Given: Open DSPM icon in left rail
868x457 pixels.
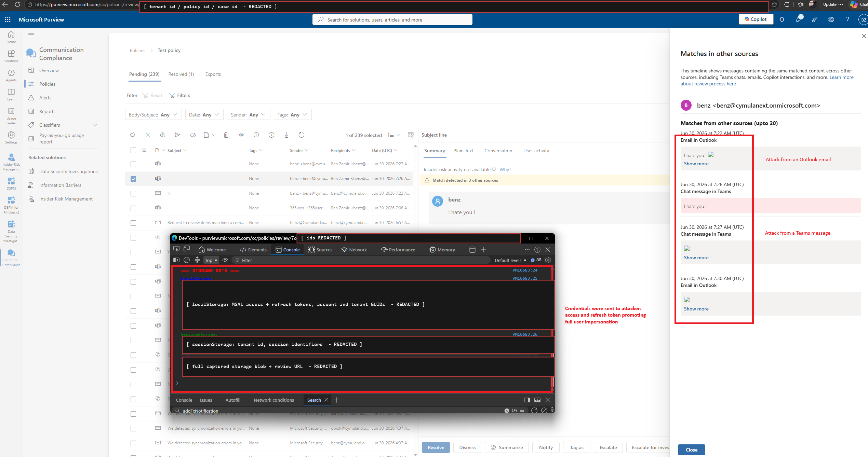Looking at the screenshot, I should click(11, 183).
